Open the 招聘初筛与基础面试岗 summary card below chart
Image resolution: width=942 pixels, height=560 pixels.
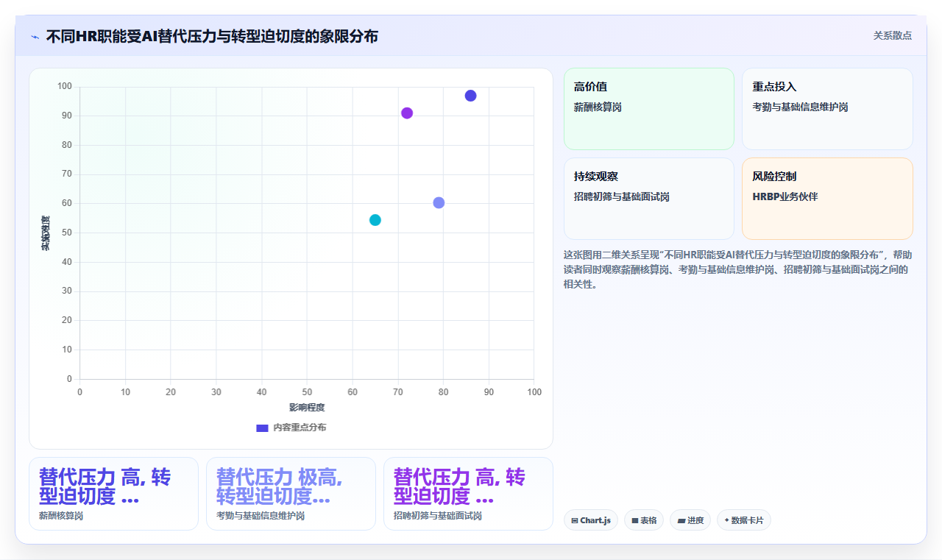(468, 494)
